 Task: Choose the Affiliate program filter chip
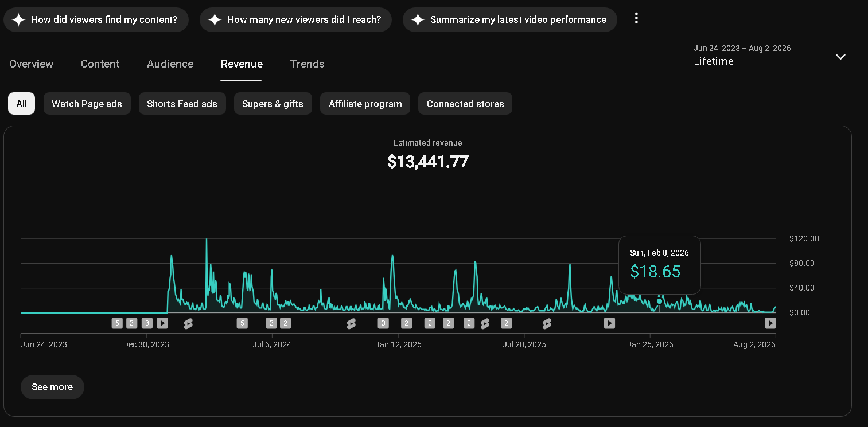click(x=365, y=104)
